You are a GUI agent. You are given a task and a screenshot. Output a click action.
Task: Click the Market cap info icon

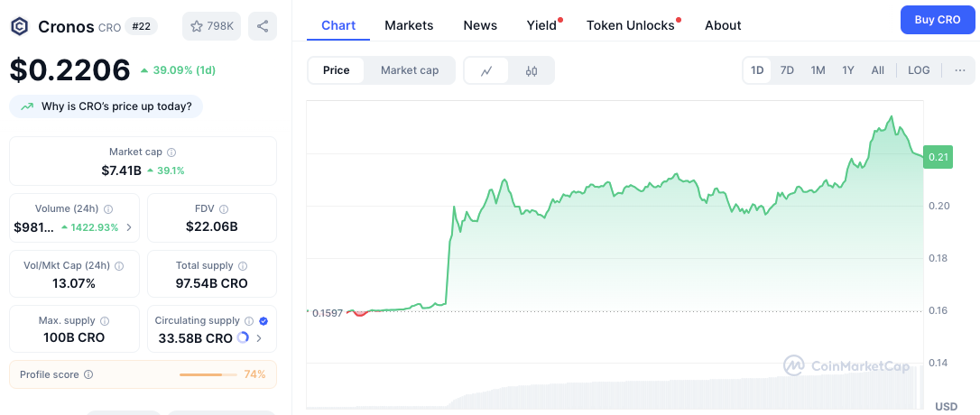coord(171,152)
